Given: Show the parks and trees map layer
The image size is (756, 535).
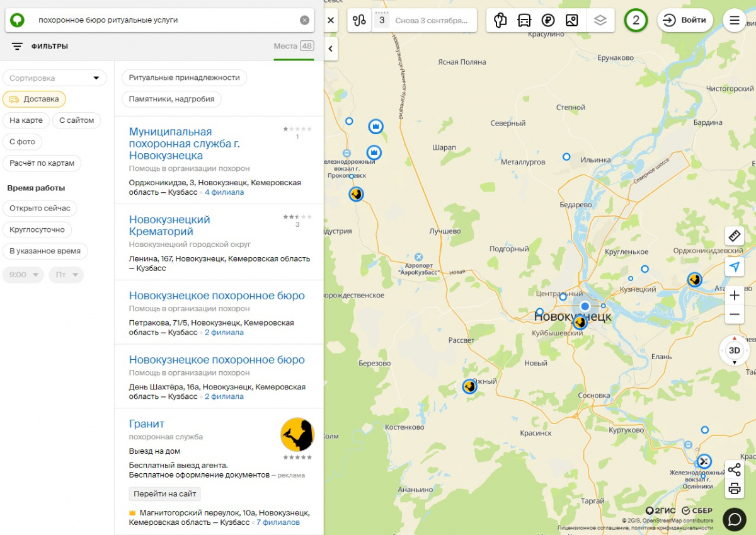Looking at the screenshot, I should tap(500, 20).
